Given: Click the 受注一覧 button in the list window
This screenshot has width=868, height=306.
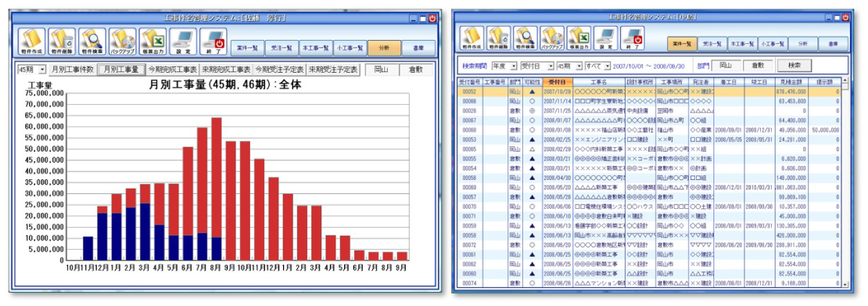Looking at the screenshot, I should pos(712,43).
